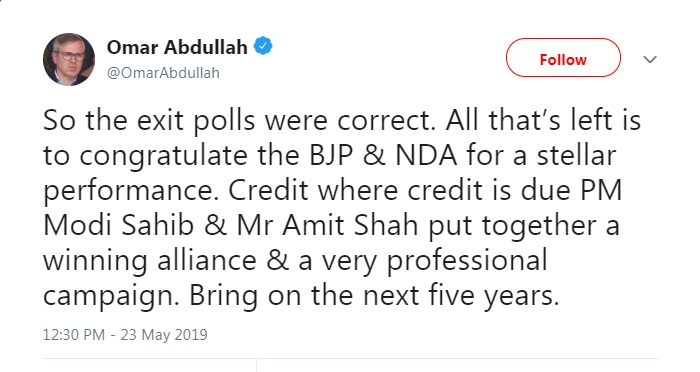This screenshot has height=372, width=700.
Task: Open the Omar Abdullah display name link
Action: tap(177, 47)
